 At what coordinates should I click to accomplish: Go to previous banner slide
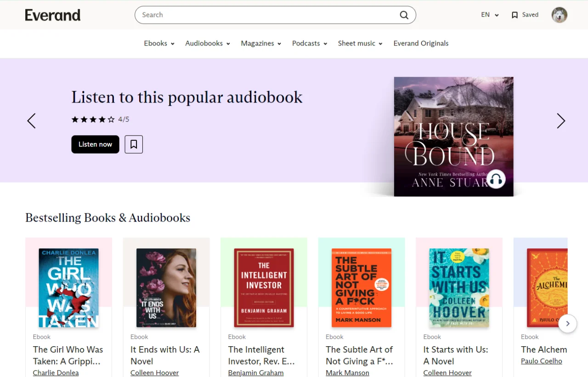pyautogui.click(x=31, y=121)
